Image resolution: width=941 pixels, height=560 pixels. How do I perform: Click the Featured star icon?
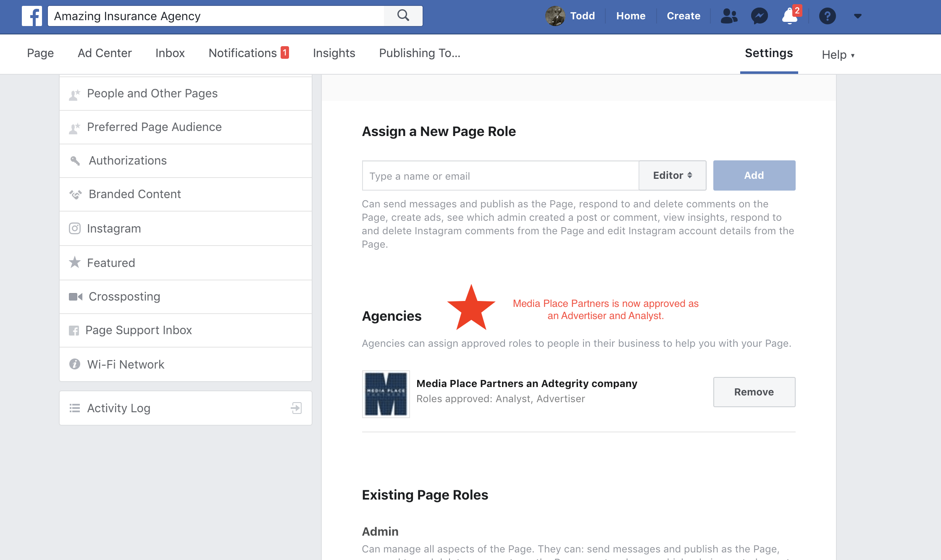[75, 262]
